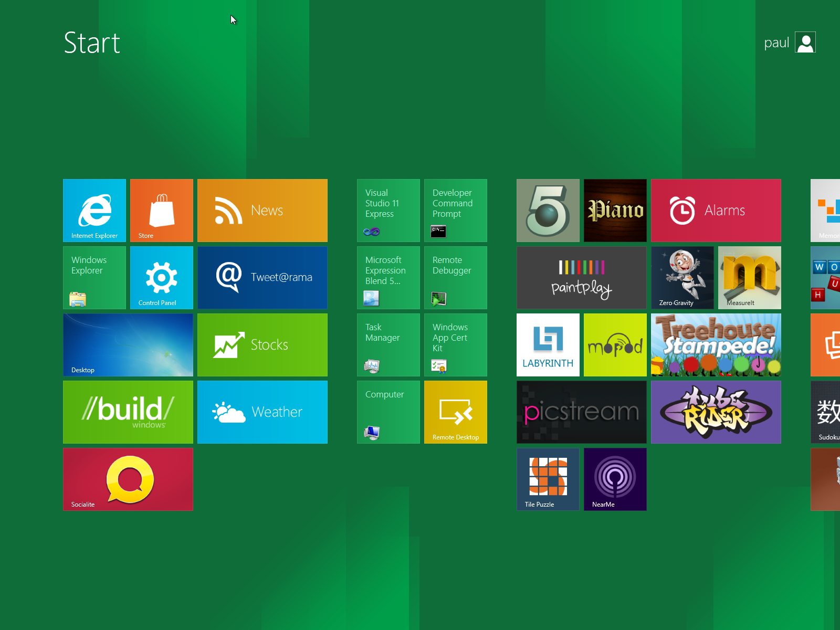Open the Treehouse Stampede tile

tap(716, 345)
